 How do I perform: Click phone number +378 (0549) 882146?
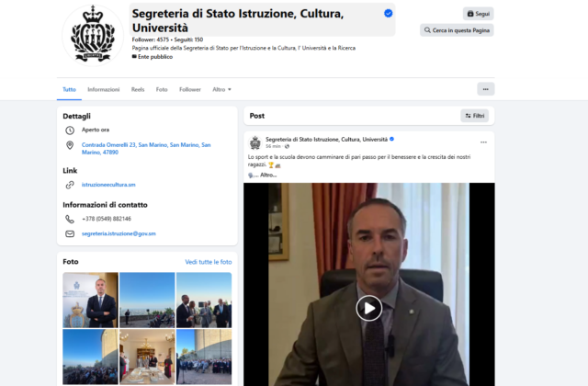(x=107, y=219)
